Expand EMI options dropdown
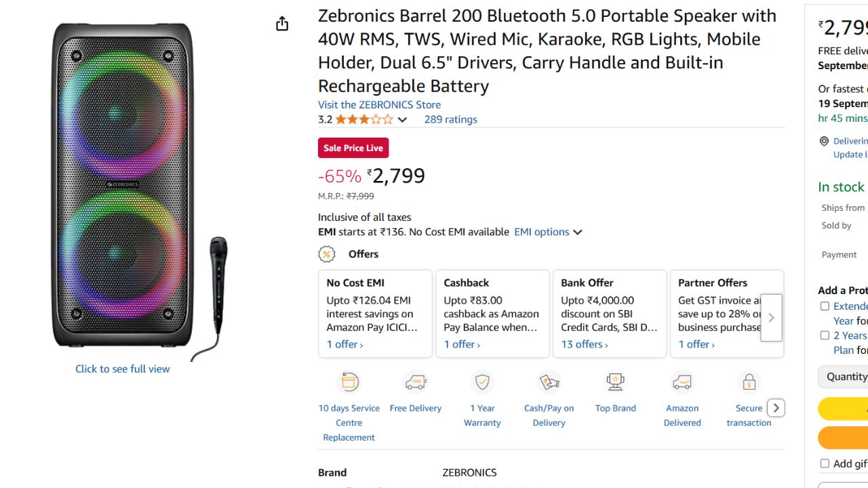The height and width of the screenshot is (488, 868). (x=548, y=232)
